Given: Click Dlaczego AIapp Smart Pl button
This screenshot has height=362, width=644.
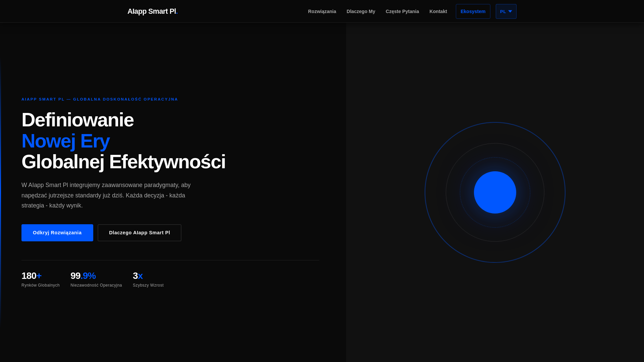Looking at the screenshot, I should point(140,233).
